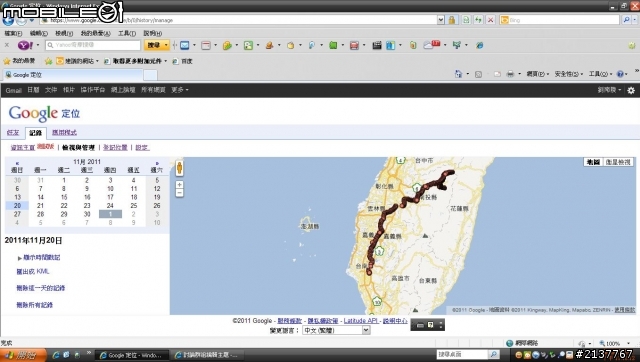This screenshot has width=640, height=362.
Task: Open the Yahoo toolbar mail envelope icon
Action: point(185,45)
